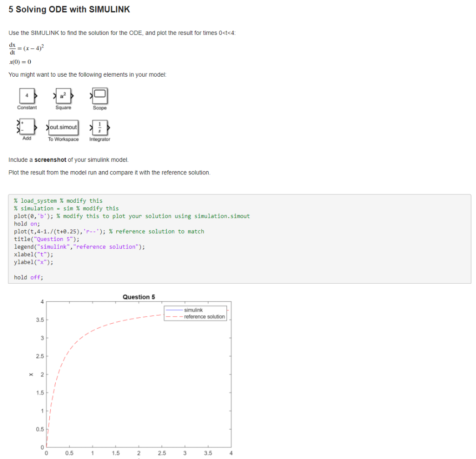Select the Integrator 1/s block icon
Screen dimensions: 476x459
point(99,127)
